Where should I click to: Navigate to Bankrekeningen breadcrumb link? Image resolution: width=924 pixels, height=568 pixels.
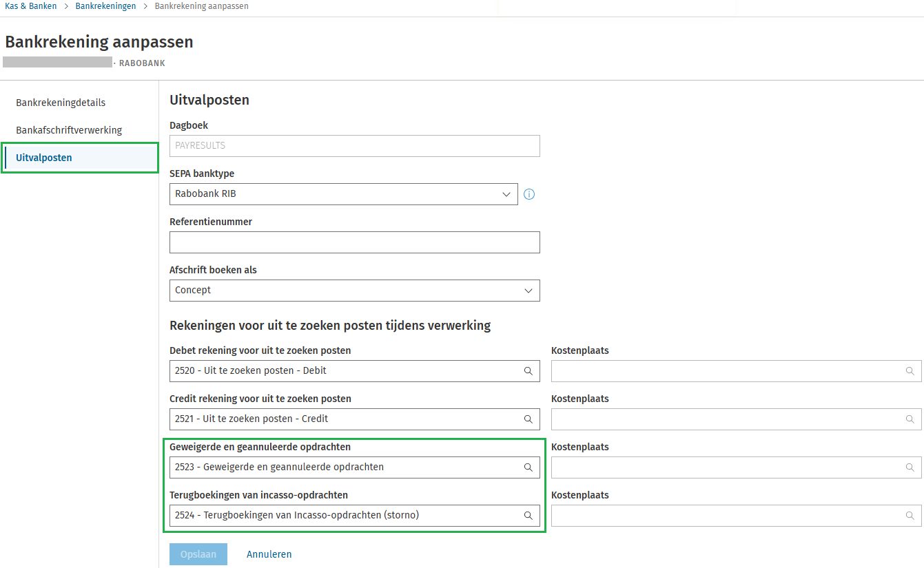coord(105,6)
